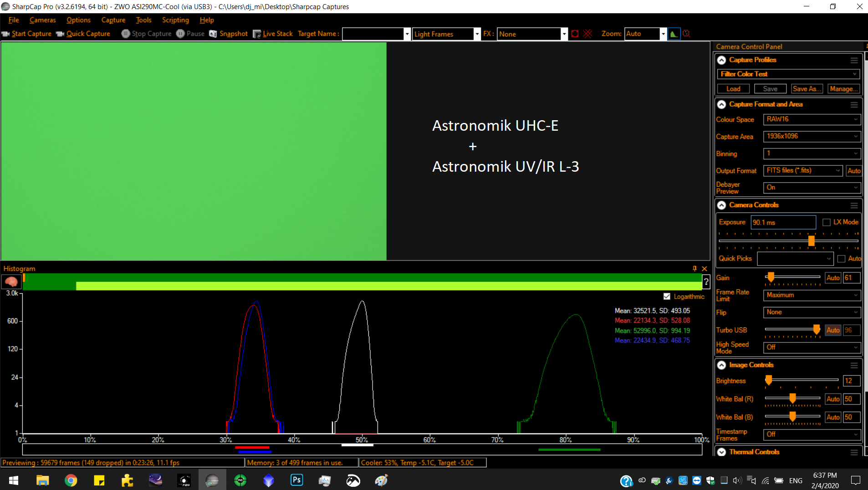Viewport: 868px width, 490px height.
Task: Open the Options menu
Action: tap(78, 20)
